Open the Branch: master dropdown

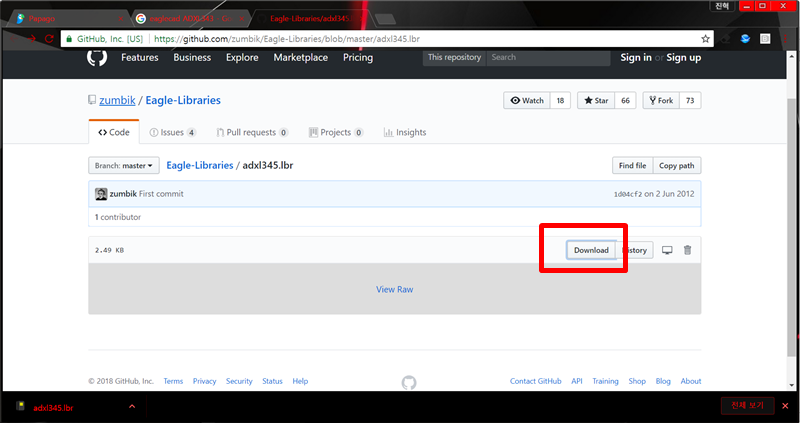pyautogui.click(x=123, y=165)
